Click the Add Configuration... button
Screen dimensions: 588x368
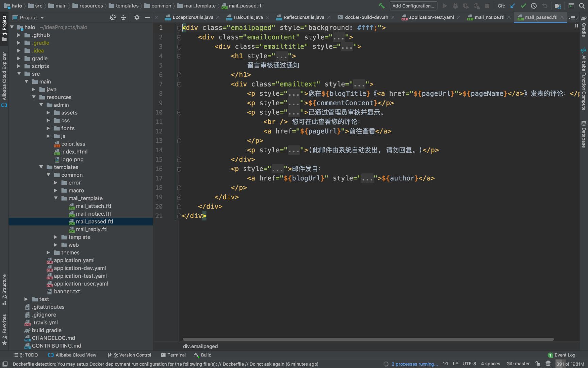[413, 6]
